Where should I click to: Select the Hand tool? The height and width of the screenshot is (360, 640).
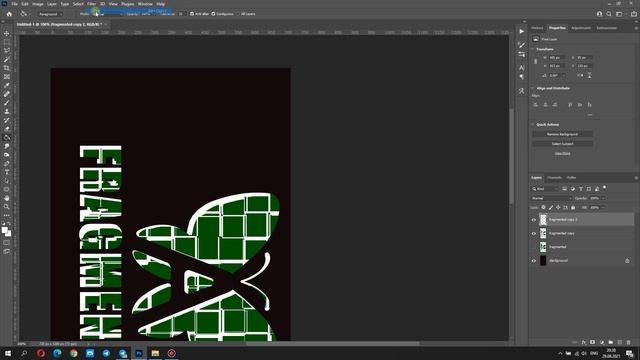(7, 198)
